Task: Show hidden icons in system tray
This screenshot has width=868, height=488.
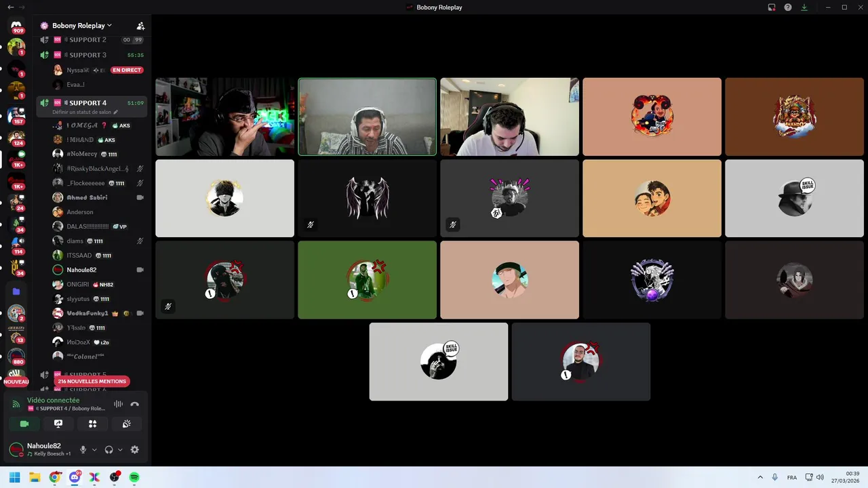Action: (760, 477)
